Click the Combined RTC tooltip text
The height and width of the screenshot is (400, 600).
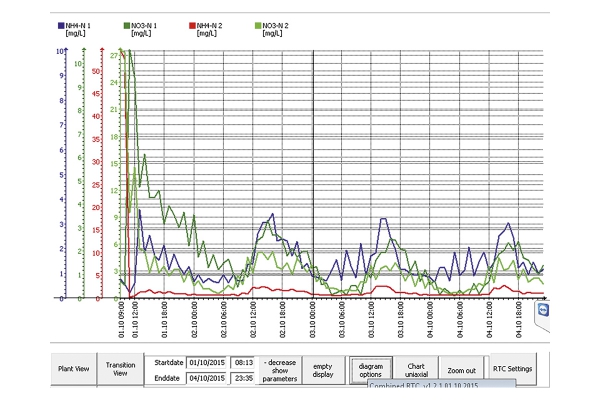click(424, 385)
